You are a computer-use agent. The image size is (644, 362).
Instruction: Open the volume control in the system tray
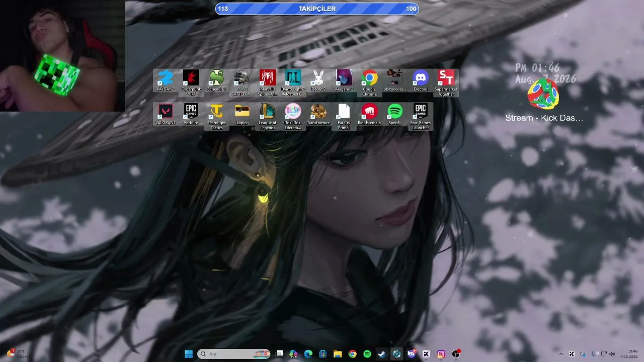click(x=612, y=354)
